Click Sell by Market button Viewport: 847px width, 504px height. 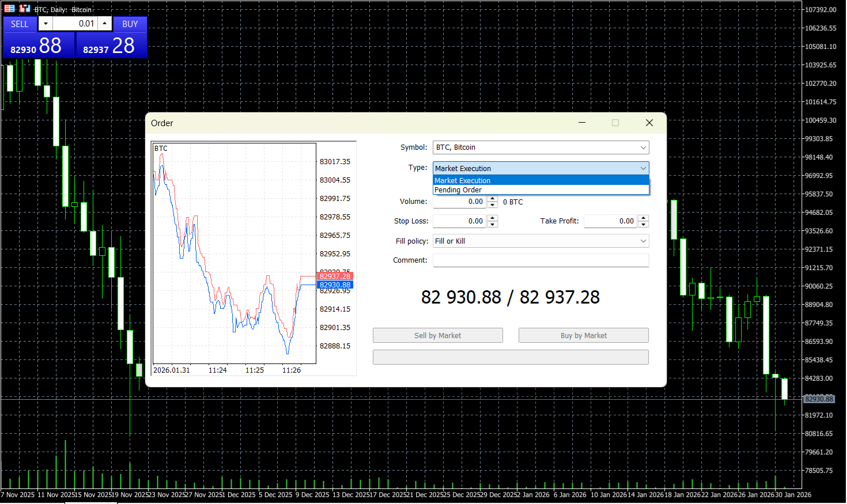(x=438, y=335)
